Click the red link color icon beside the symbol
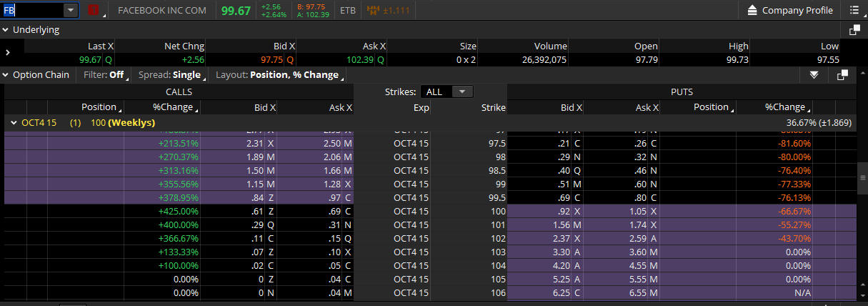The image size is (868, 306). pos(94,11)
